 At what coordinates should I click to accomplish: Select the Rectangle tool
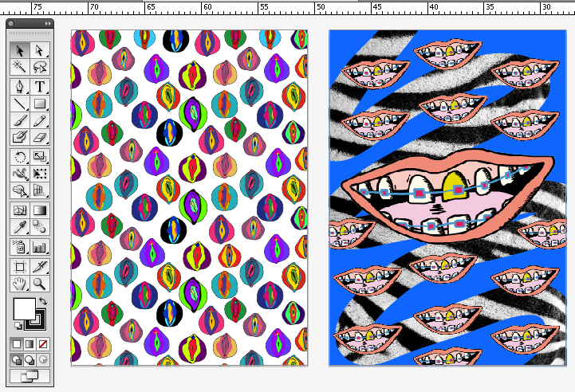point(39,104)
